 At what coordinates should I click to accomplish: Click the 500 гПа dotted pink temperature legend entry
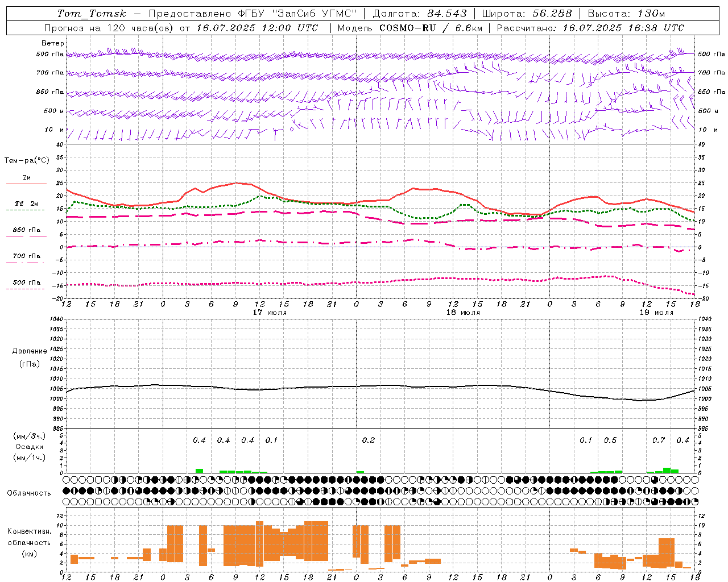[26, 282]
